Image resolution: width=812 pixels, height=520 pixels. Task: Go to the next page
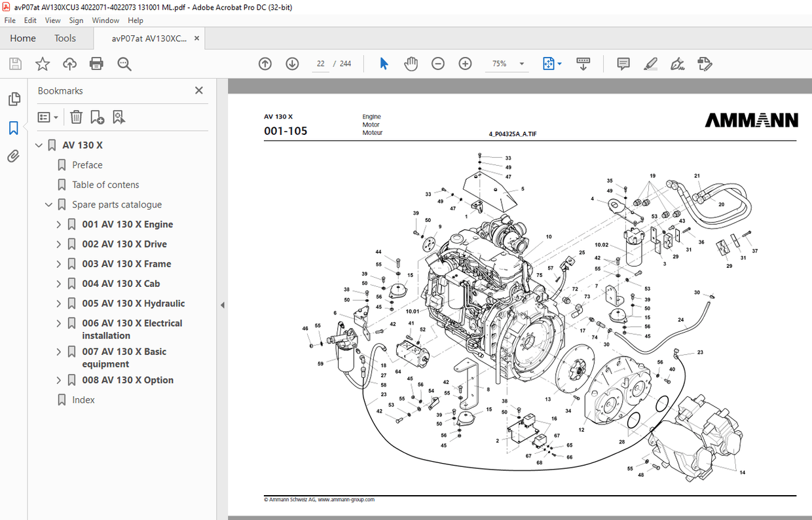point(292,64)
